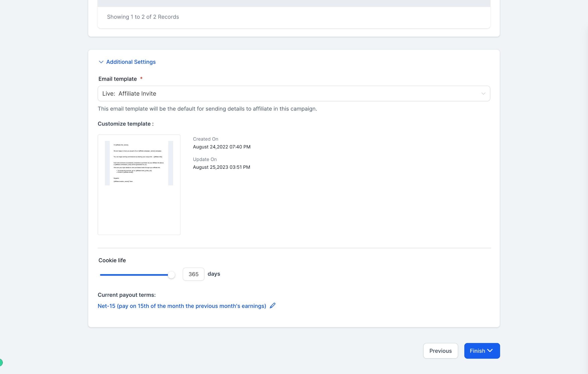The image size is (588, 374).
Task: Open the Finish button's dropdown arrow
Action: click(x=490, y=351)
